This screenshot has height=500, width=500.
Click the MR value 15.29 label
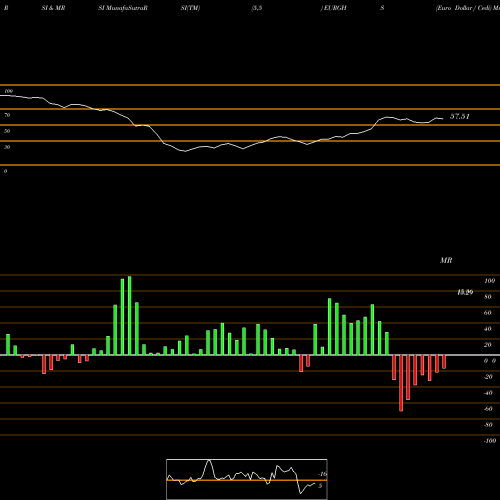tap(465, 292)
